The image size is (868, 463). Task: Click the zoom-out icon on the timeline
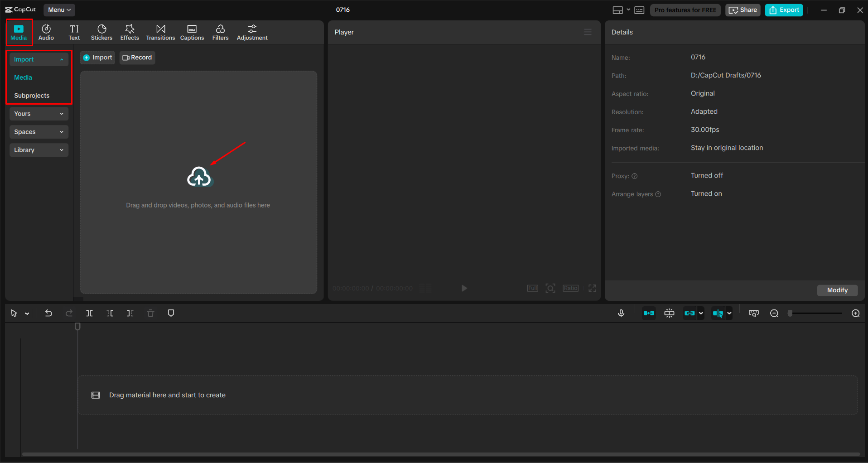[x=774, y=313]
